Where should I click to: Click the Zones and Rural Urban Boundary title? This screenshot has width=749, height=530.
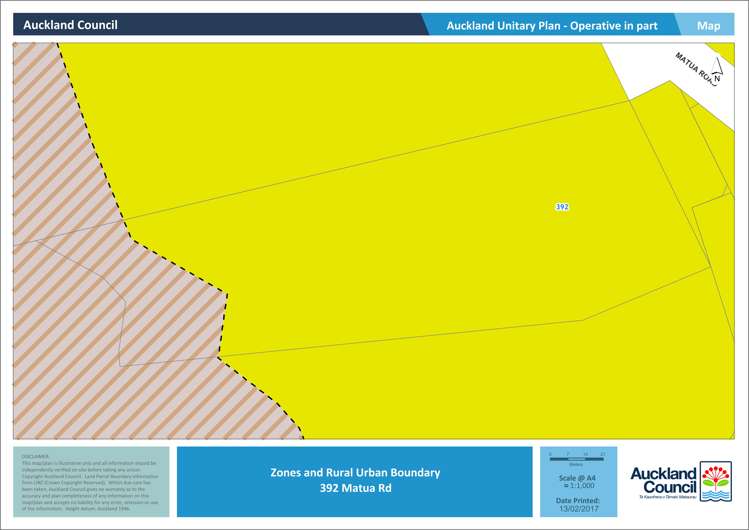pyautogui.click(x=354, y=472)
